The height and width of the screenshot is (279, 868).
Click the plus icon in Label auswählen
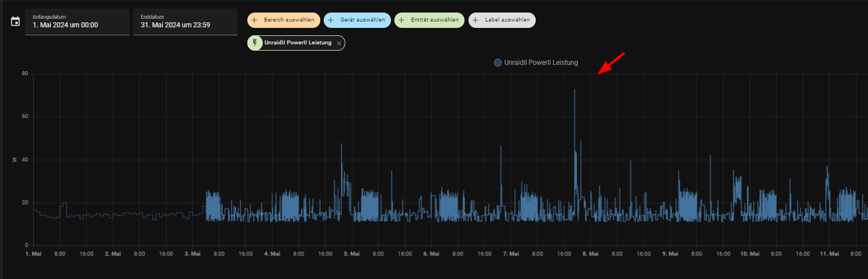point(476,20)
